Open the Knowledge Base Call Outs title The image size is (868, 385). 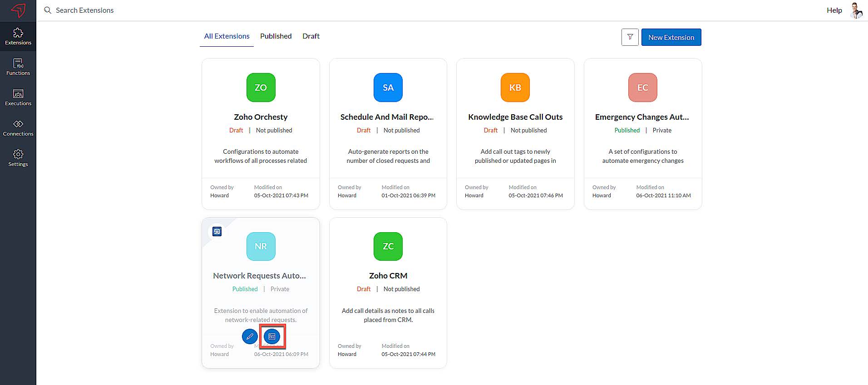515,117
